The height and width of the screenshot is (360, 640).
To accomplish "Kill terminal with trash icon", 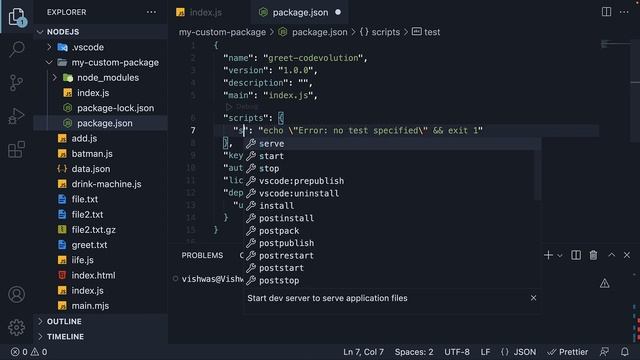I will tap(593, 255).
